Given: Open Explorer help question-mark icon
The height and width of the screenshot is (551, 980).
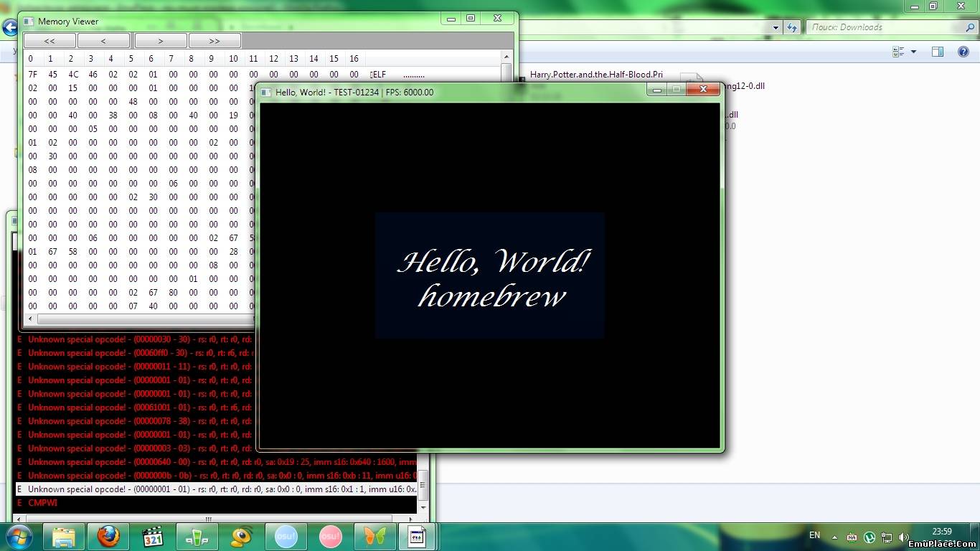Looking at the screenshot, I should (963, 52).
